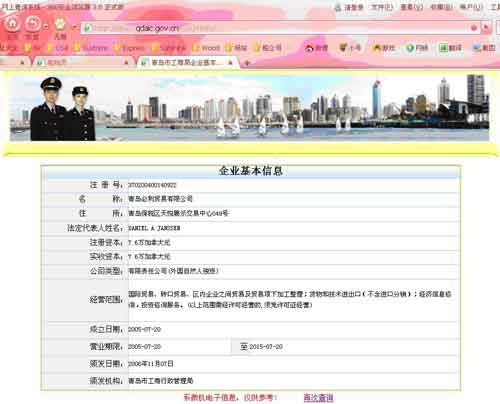
Task: Click the legal representative name DANIEL A JANSSEN
Action: coord(154,228)
